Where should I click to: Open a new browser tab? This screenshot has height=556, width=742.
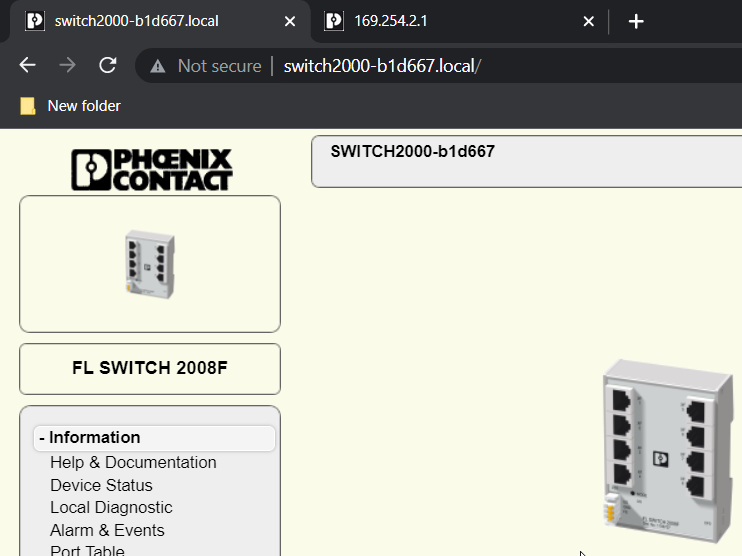coord(636,21)
